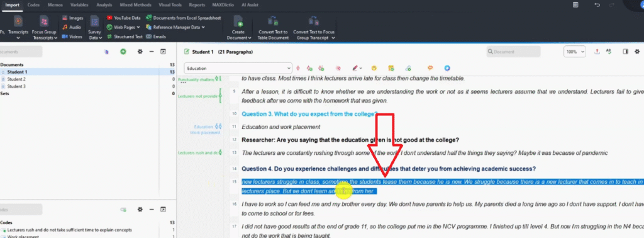
Task: Click the new memo icon in coding toolbar
Action: 391,68
